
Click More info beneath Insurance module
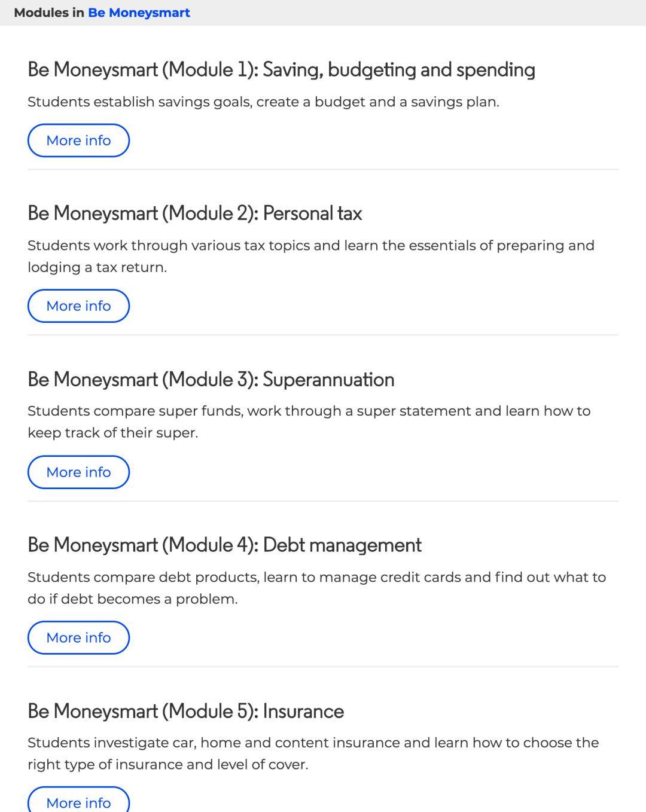pyautogui.click(x=78, y=801)
